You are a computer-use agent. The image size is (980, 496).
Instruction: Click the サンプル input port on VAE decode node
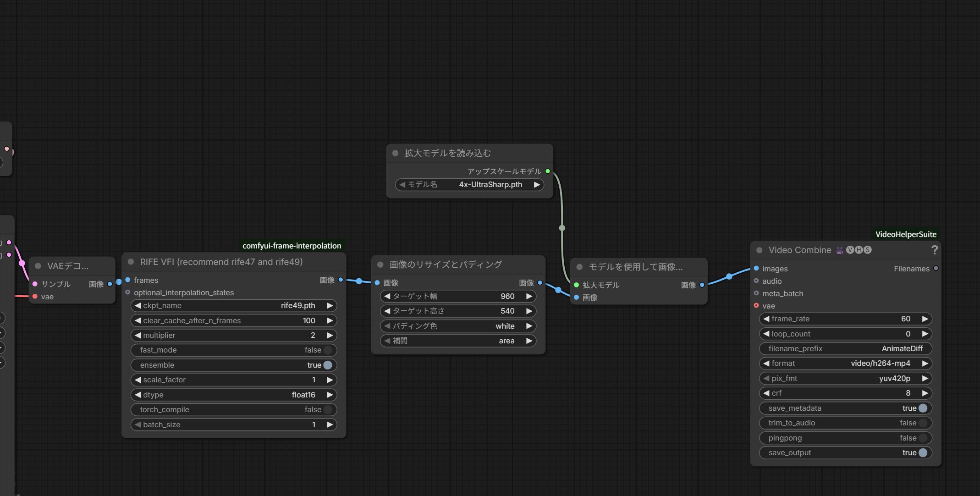click(35, 284)
